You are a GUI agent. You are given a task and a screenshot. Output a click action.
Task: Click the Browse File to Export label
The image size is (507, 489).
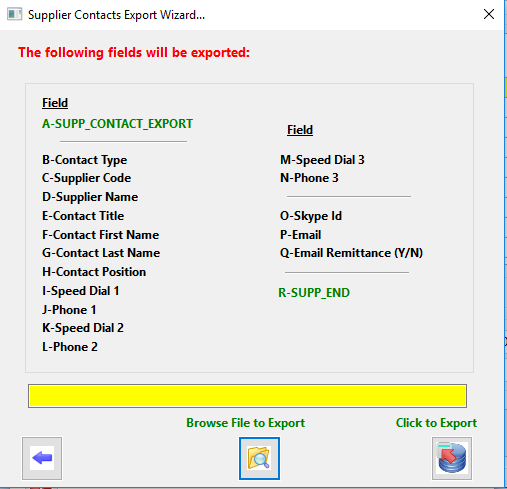tap(245, 423)
